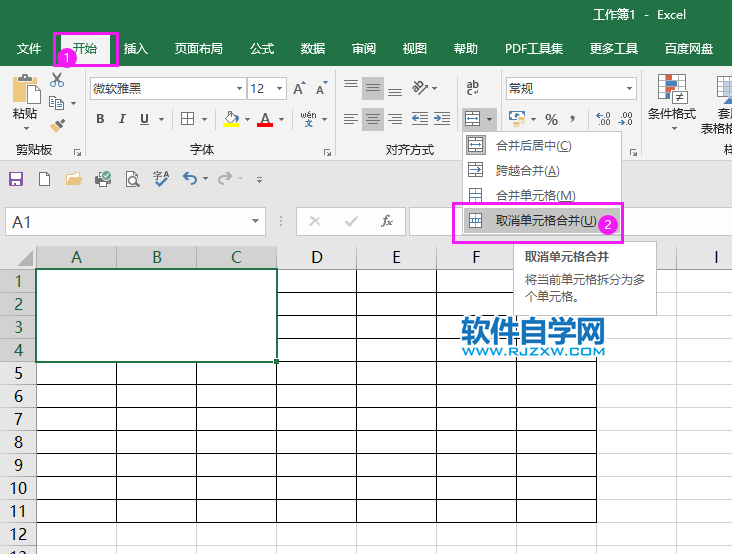Viewport: 732px width, 554px height.
Task: Open the font size 12 dropdown
Action: (x=279, y=88)
